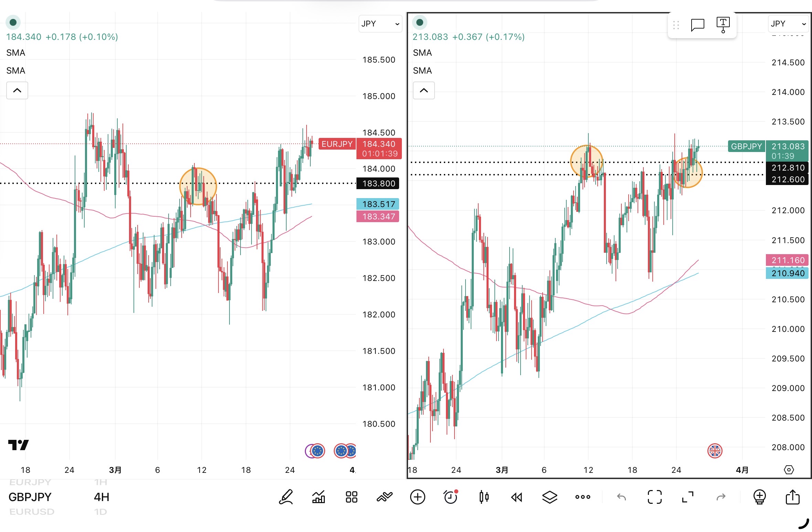The width and height of the screenshot is (812, 532).
Task: Click the UK flag economic event marker
Action: 715,450
